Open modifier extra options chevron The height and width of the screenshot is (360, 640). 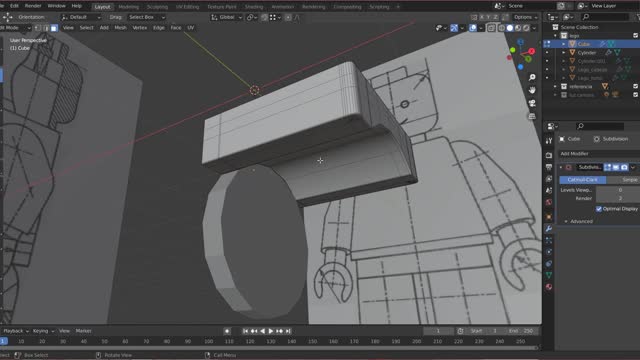[x=633, y=167]
